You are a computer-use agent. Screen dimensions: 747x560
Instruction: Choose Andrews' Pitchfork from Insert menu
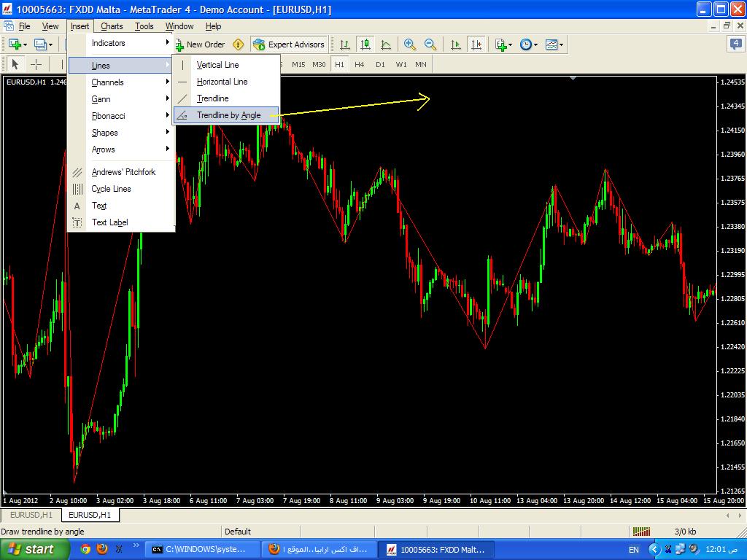[x=121, y=172]
